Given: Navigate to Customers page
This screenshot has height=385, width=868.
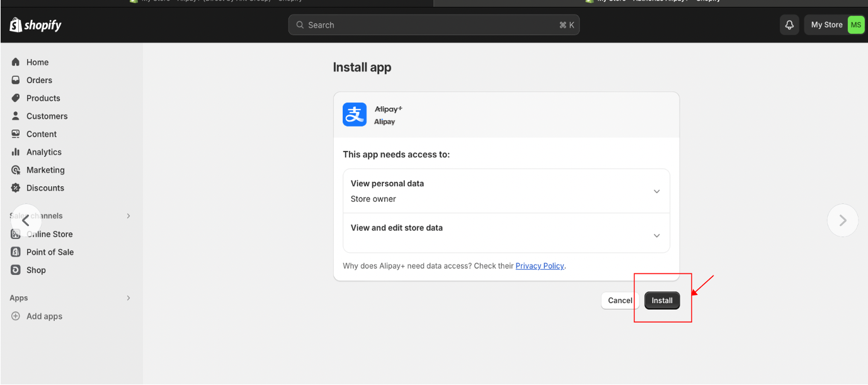Looking at the screenshot, I should tap(47, 116).
